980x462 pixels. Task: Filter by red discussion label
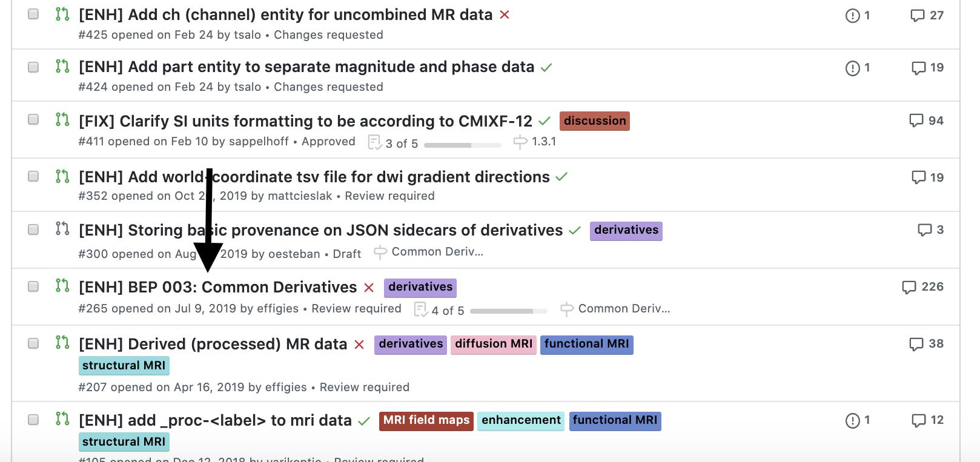[x=594, y=121]
